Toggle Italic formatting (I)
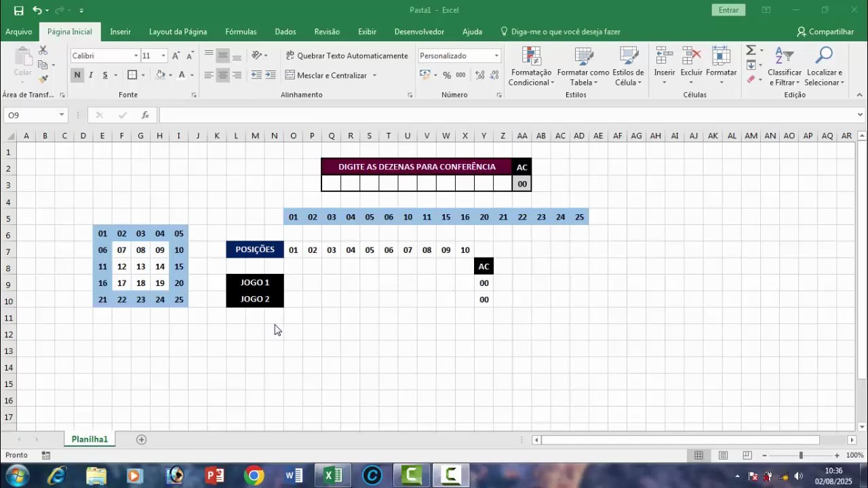Image resolution: width=868 pixels, height=488 pixels. (x=90, y=75)
